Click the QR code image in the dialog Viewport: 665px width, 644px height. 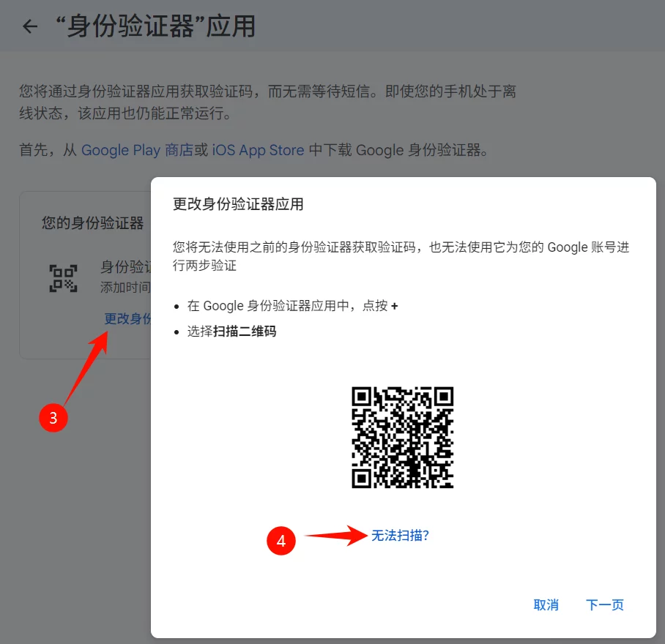click(404, 436)
